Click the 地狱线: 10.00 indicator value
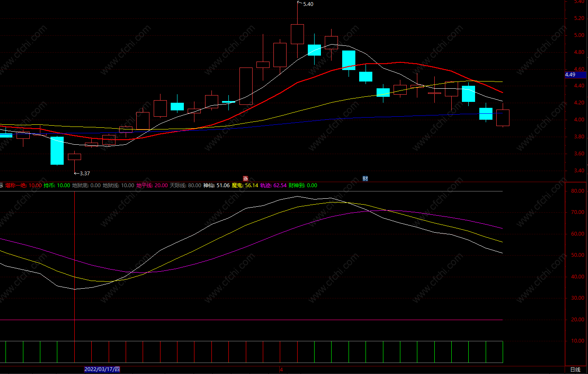This screenshot has height=374, width=588. coord(118,186)
